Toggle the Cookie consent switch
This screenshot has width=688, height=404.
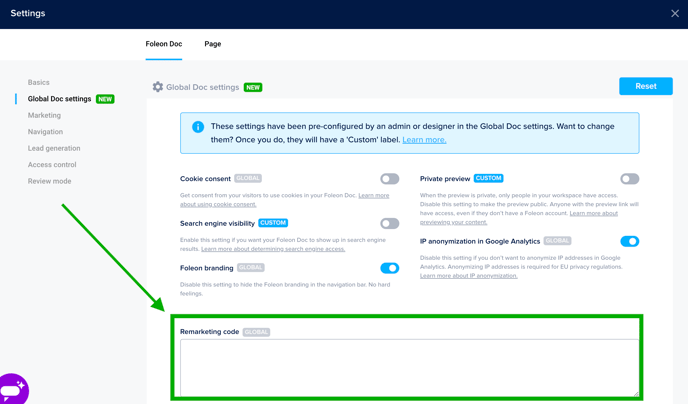[389, 179]
